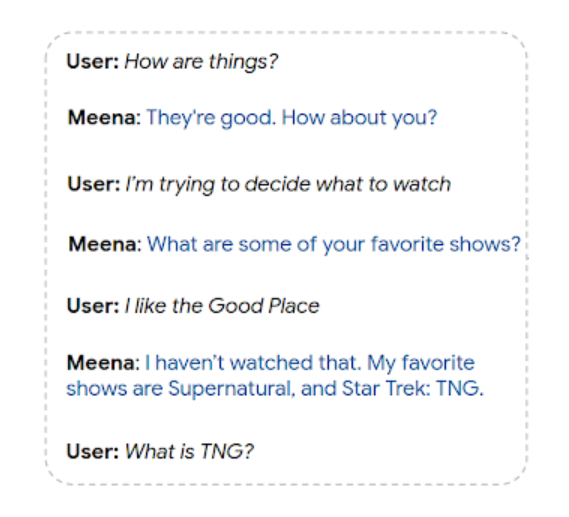The height and width of the screenshot is (517, 569).
Task: Click the message 'I like the Good Place'
Action: (222, 306)
